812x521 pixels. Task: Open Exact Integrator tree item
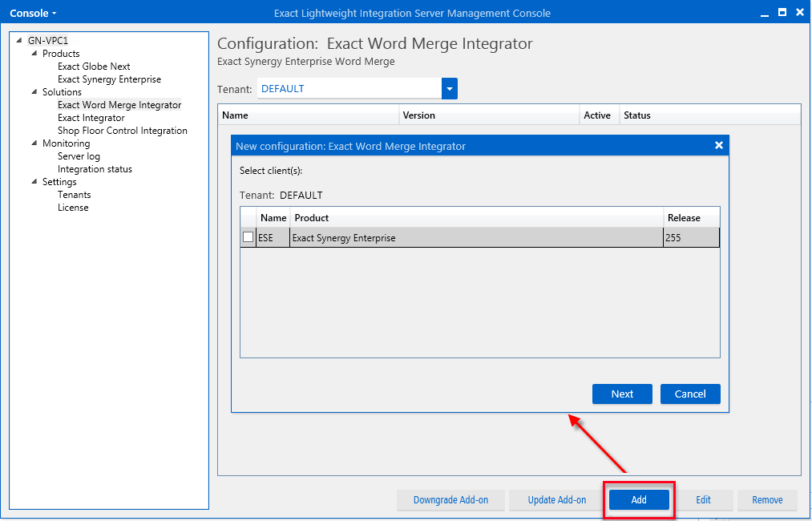click(x=91, y=118)
